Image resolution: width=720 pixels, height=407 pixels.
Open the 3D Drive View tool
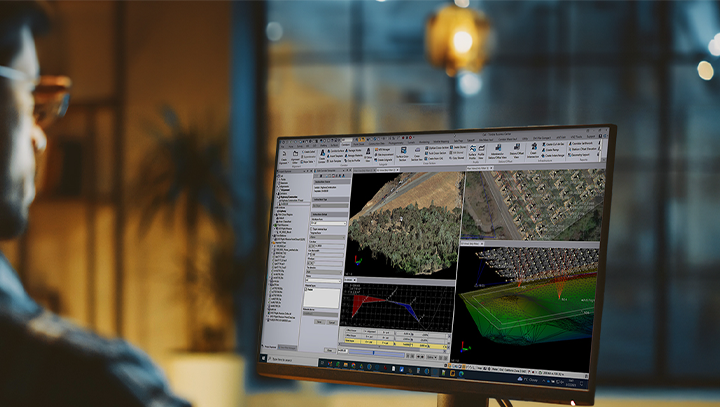[x=368, y=155]
